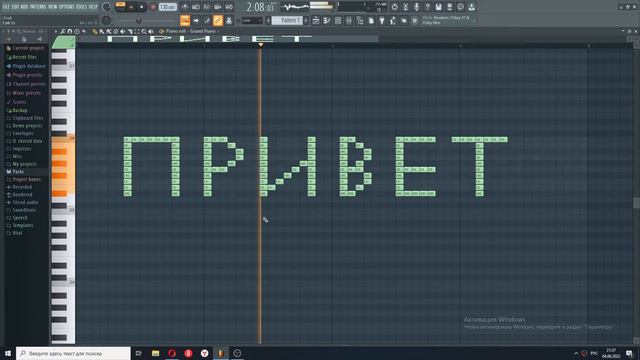
Task: Open FL Studio in Windows taskbar
Action: 221,353
